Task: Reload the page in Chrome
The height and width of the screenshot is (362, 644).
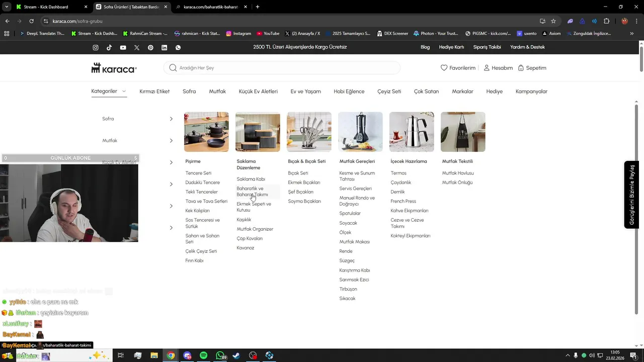Action: point(31,21)
